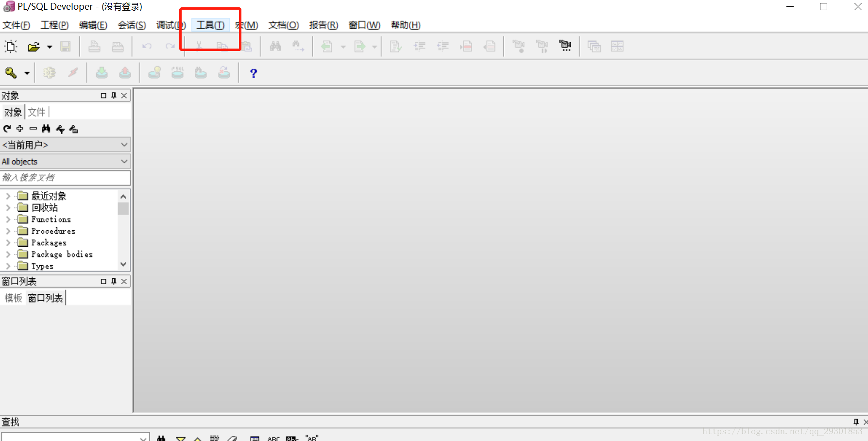The image size is (868, 441).
Task: Click binoculars icon in object browser toolbar
Action: tap(46, 129)
